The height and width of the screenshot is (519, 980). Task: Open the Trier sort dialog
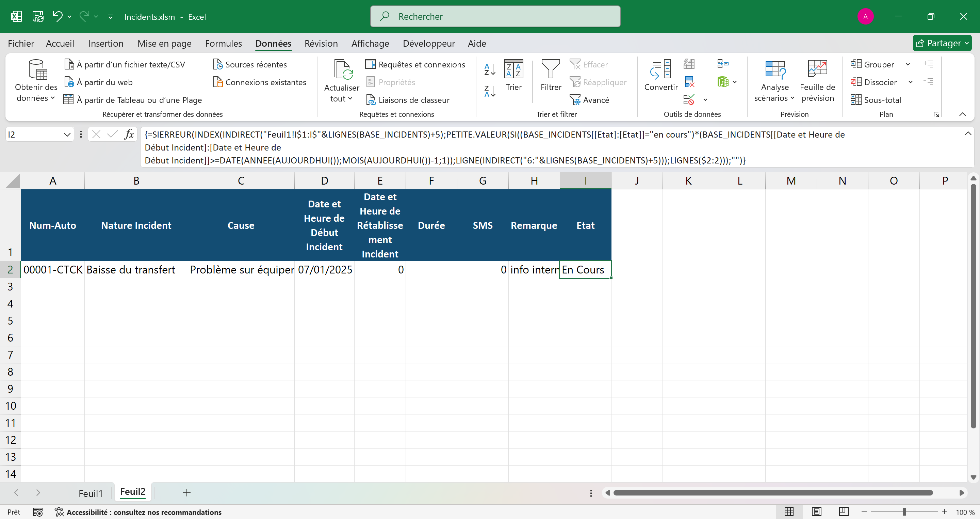click(513, 75)
